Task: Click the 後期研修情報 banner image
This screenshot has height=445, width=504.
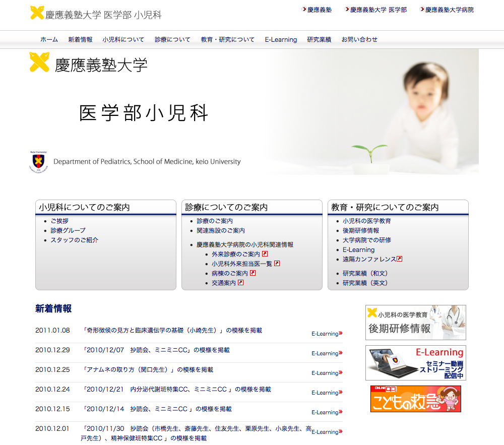Action: coord(416,322)
